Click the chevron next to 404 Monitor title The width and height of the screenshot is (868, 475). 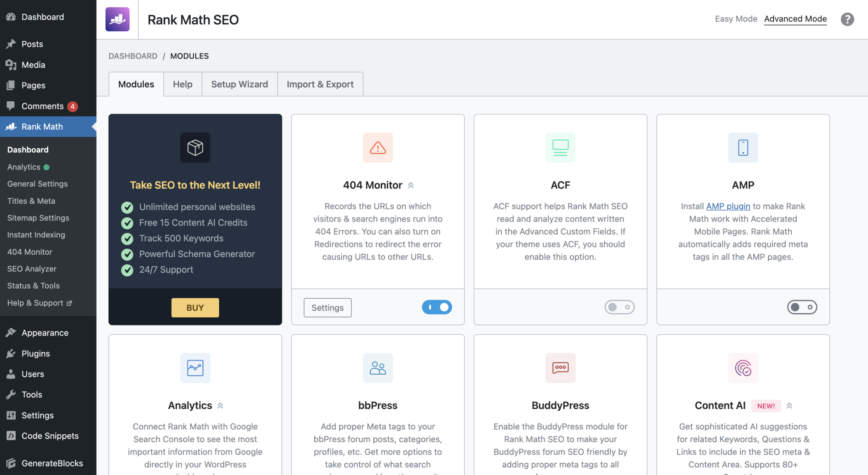pyautogui.click(x=411, y=185)
